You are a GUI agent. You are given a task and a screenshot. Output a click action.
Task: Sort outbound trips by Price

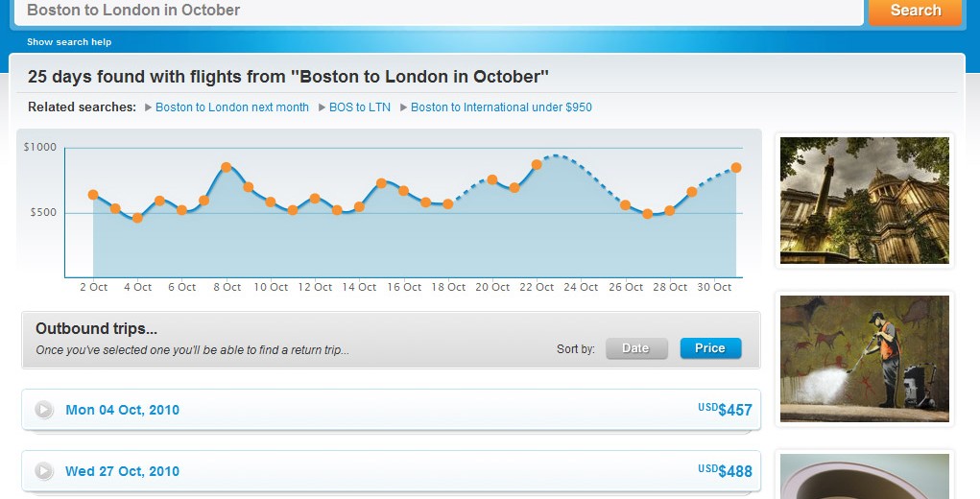(710, 348)
